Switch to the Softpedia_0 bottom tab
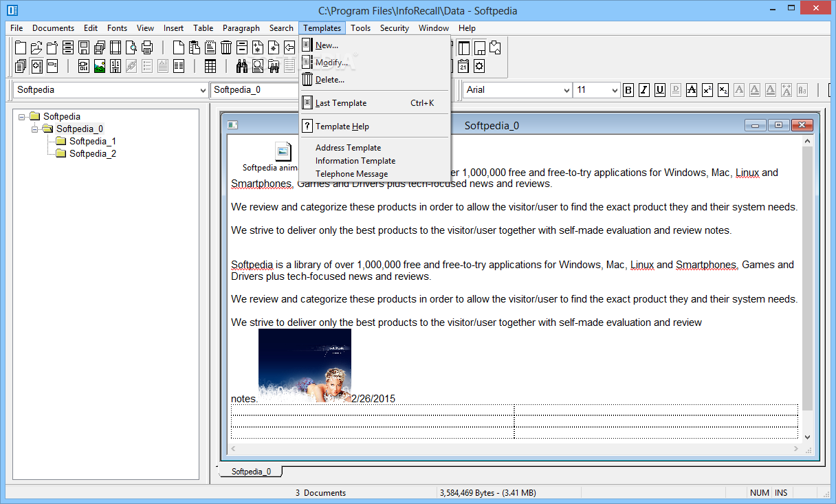 click(251, 472)
